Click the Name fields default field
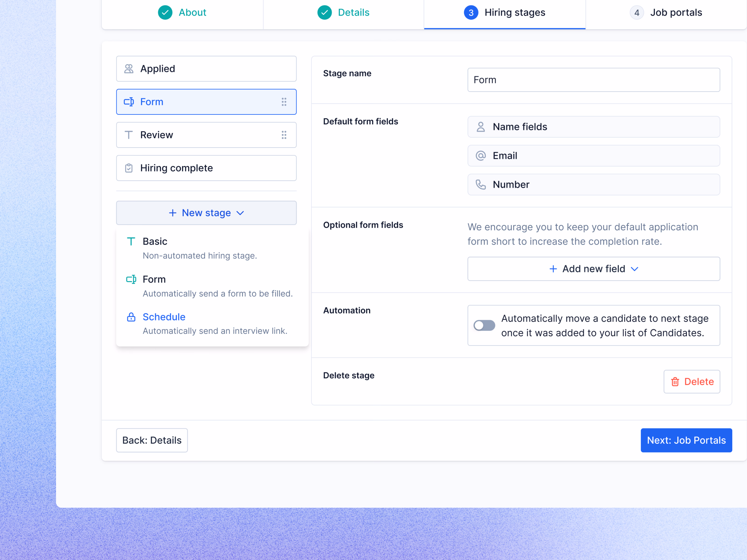The height and width of the screenshot is (560, 747). 594,127
